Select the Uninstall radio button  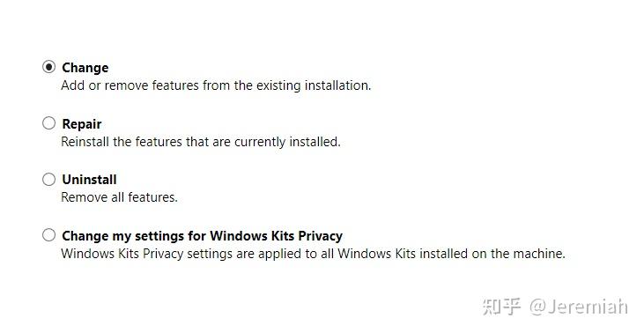point(48,179)
